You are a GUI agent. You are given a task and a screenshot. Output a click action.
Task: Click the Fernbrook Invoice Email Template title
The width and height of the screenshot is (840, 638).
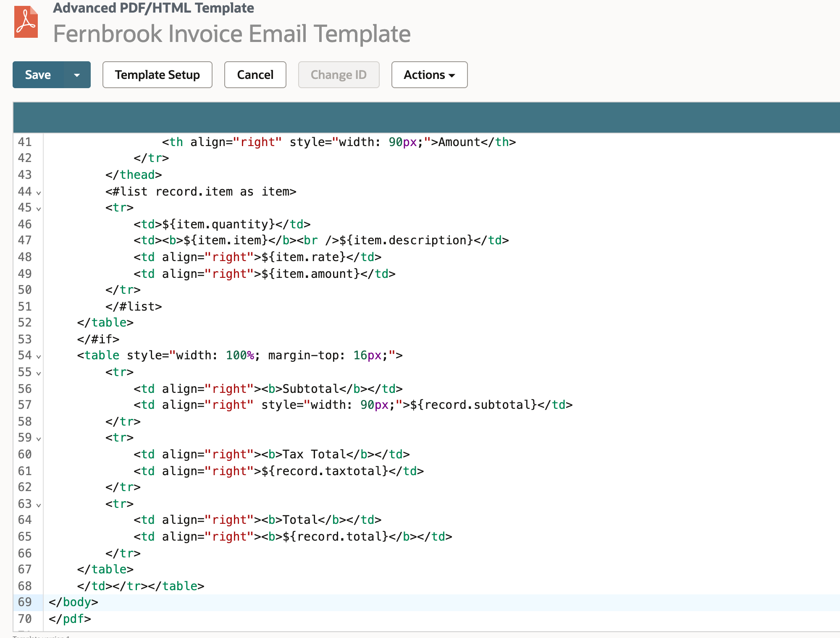(232, 34)
